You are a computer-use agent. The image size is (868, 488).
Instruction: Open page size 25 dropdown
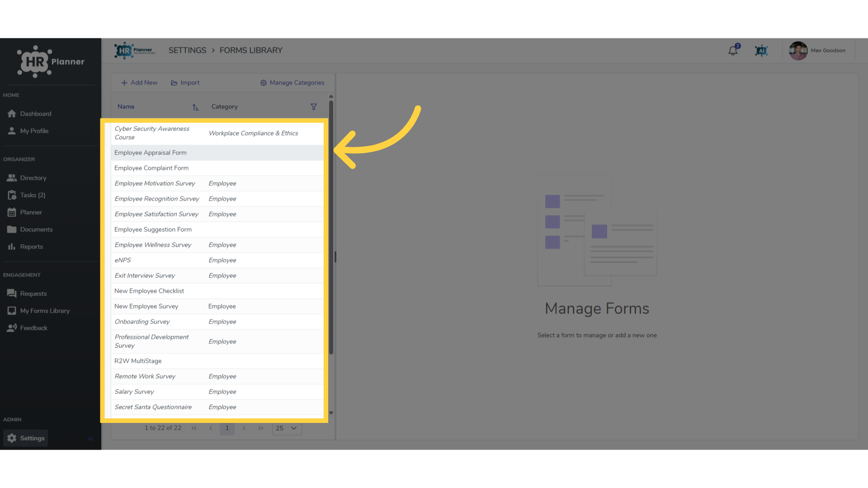click(287, 428)
